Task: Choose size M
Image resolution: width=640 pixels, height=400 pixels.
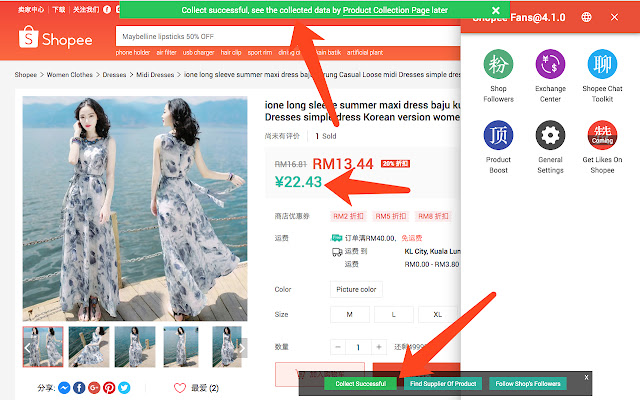Action: tap(350, 314)
